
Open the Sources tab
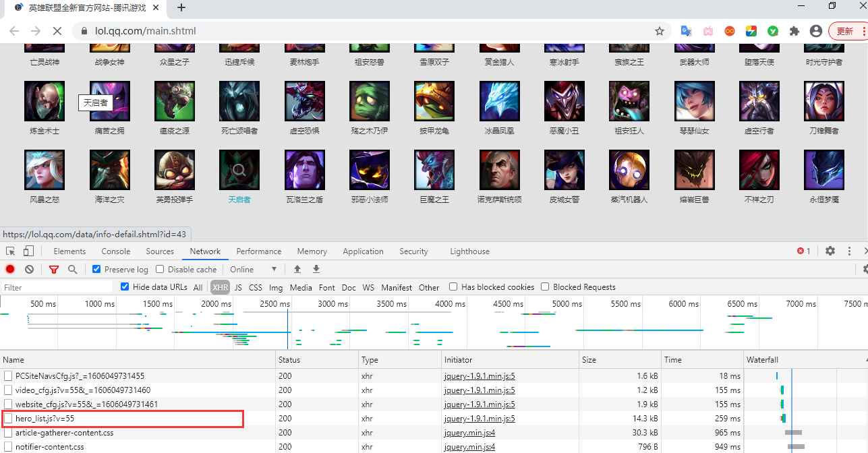[x=160, y=251]
